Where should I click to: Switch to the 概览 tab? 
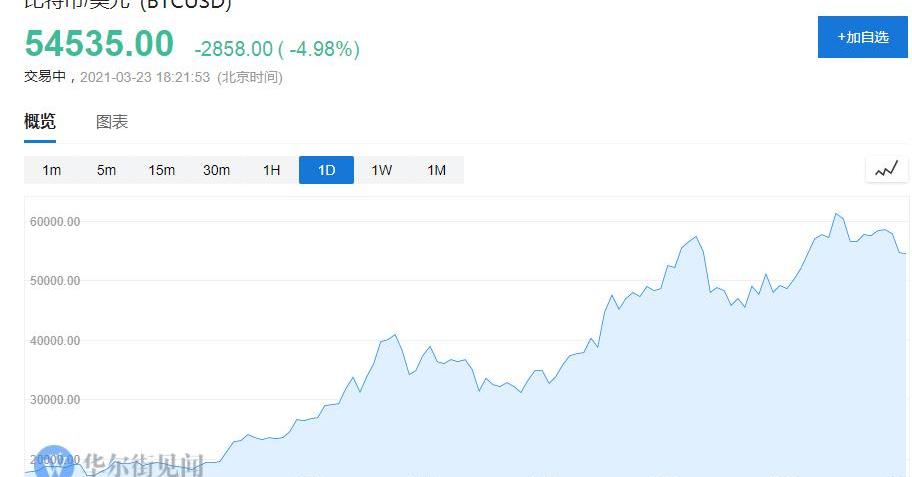[40, 122]
